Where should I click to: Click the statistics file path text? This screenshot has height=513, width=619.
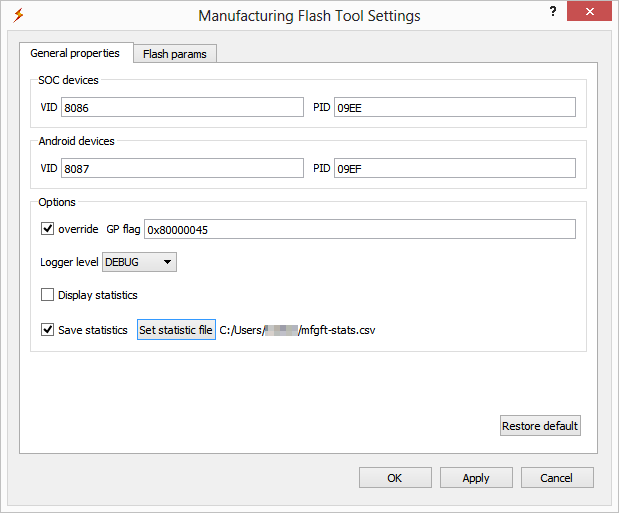[303, 330]
